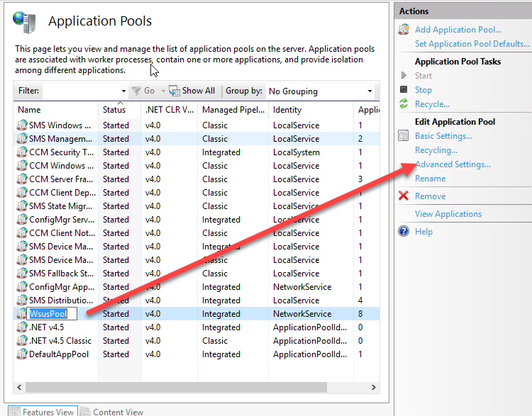Click the Stop application pool icon

pyautogui.click(x=404, y=90)
